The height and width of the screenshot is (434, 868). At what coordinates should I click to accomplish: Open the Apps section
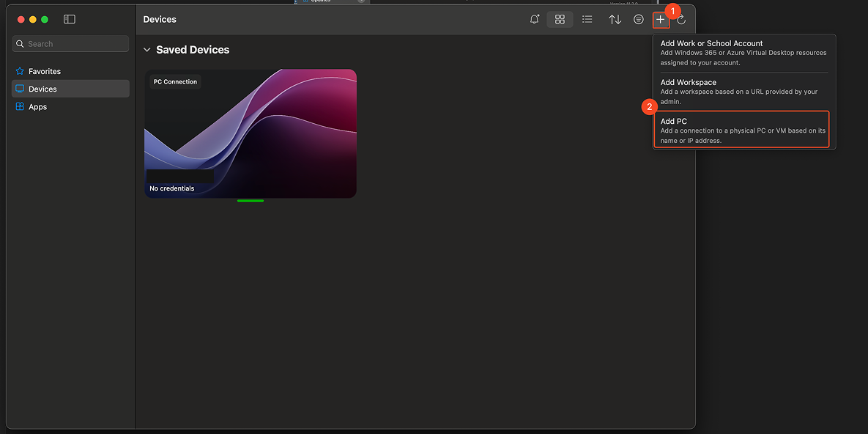coord(39,106)
